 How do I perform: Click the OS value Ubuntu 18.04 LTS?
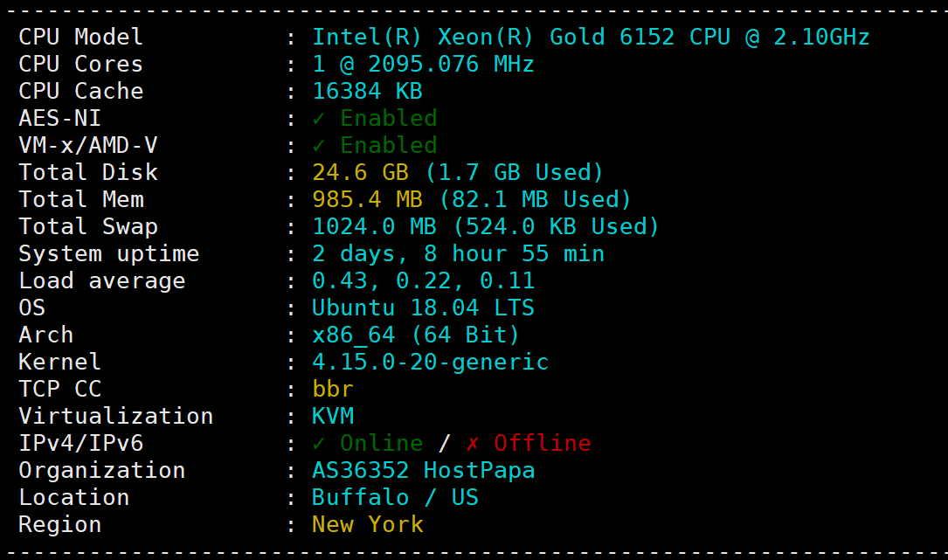pyautogui.click(x=423, y=308)
